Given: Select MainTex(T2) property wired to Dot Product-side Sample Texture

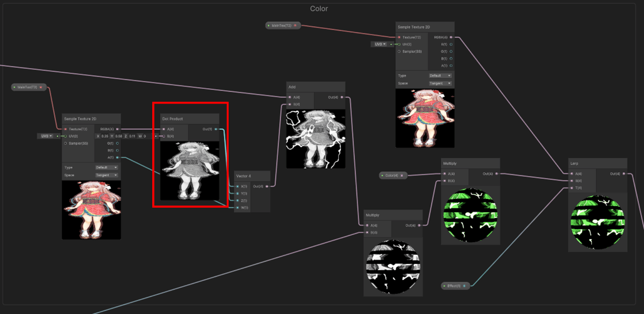Looking at the screenshot, I should (x=29, y=87).
